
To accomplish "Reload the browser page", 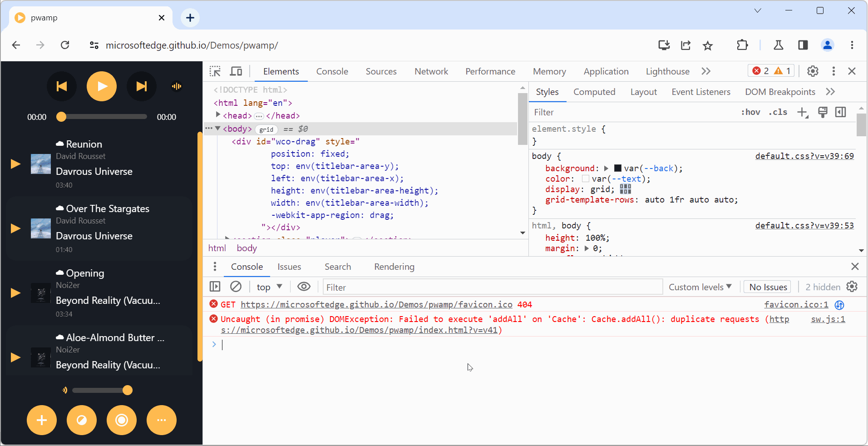I will 65,45.
